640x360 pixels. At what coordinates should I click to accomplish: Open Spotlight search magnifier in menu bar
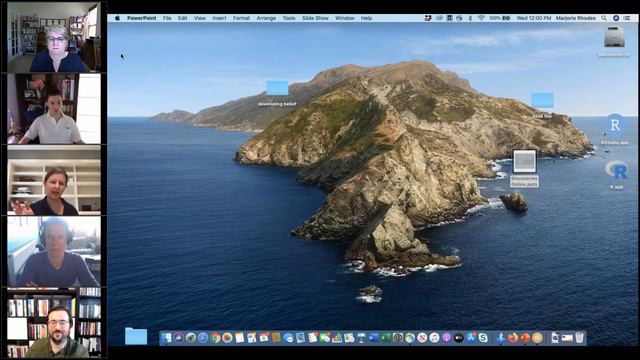(604, 18)
